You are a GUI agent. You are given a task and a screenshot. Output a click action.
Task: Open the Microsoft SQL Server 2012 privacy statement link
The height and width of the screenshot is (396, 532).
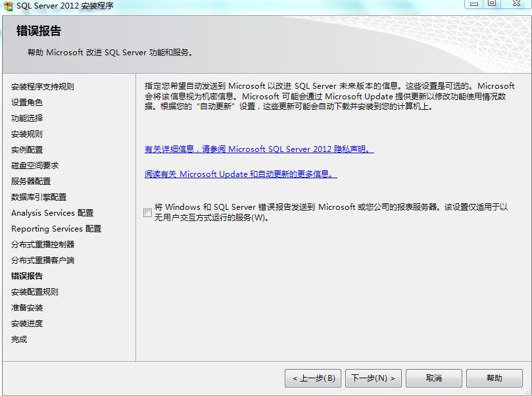[259, 149]
